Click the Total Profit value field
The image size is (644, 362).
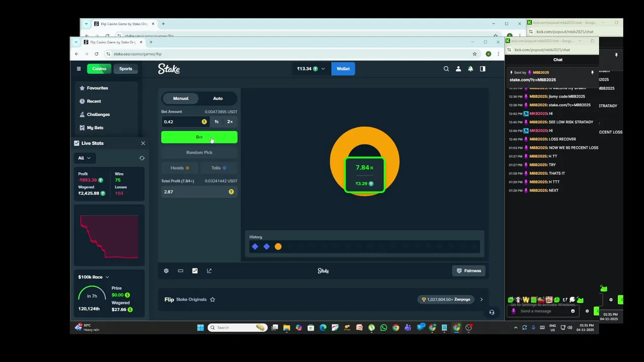click(199, 192)
